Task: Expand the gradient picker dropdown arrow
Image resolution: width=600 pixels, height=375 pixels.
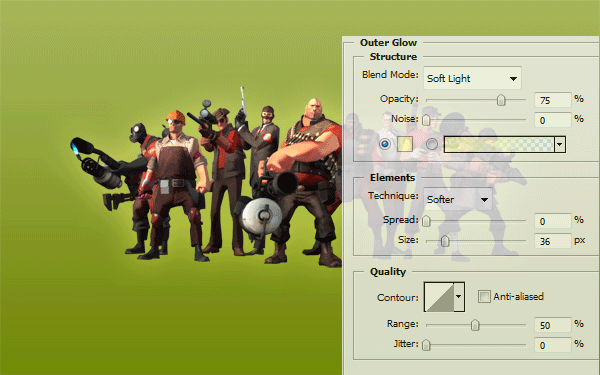Action: [x=560, y=144]
